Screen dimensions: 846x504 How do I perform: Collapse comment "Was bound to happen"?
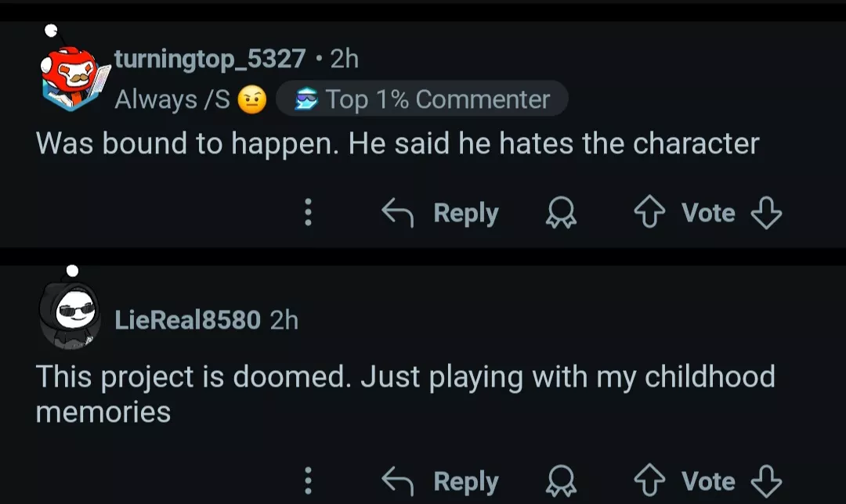click(x=397, y=144)
